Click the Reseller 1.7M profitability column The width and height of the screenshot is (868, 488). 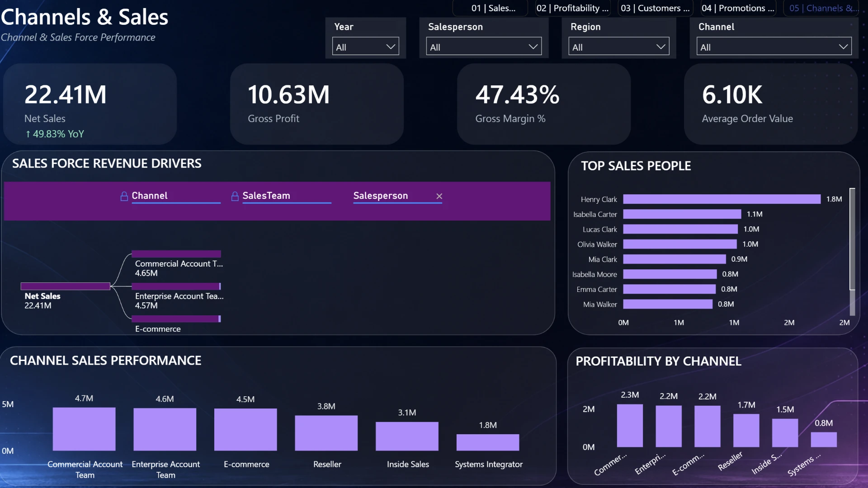[x=746, y=431]
